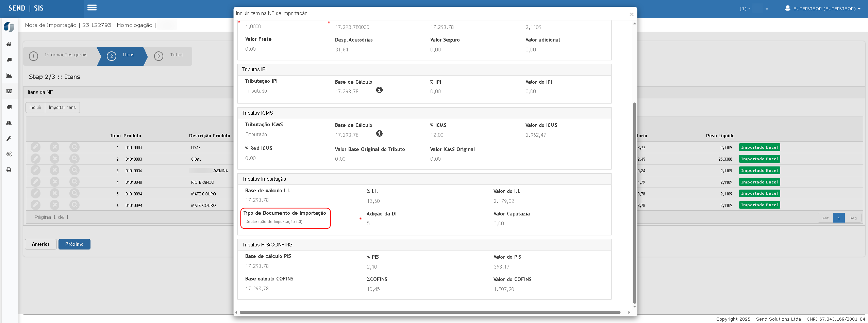Click info icon beside IPI Base de Cálculo
868x323 pixels.
(379, 90)
